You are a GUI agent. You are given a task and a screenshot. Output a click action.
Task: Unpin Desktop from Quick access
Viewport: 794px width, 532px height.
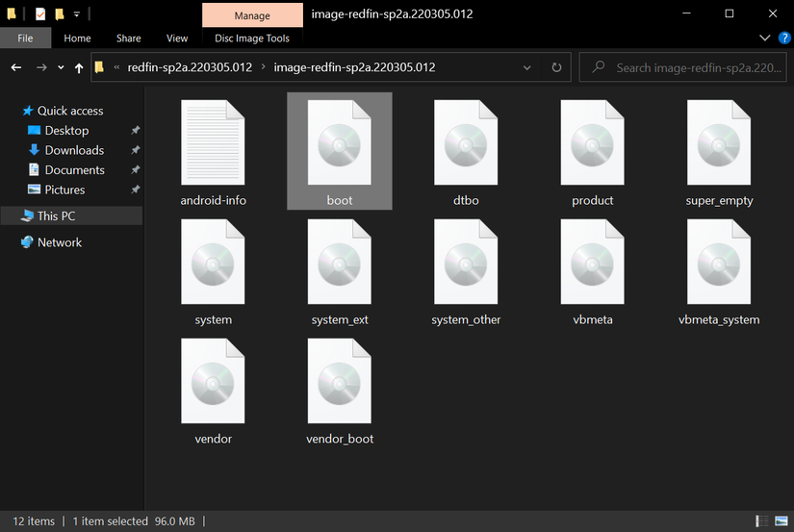tap(135, 131)
